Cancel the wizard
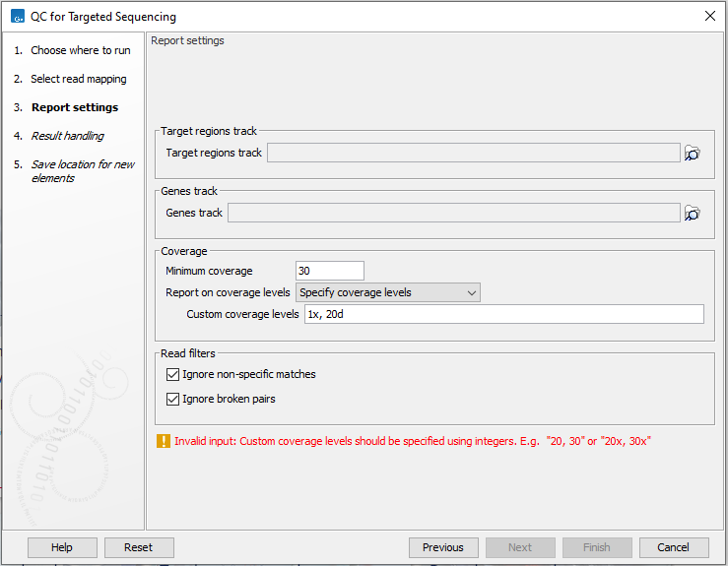This screenshot has height=566, width=728. click(x=674, y=547)
